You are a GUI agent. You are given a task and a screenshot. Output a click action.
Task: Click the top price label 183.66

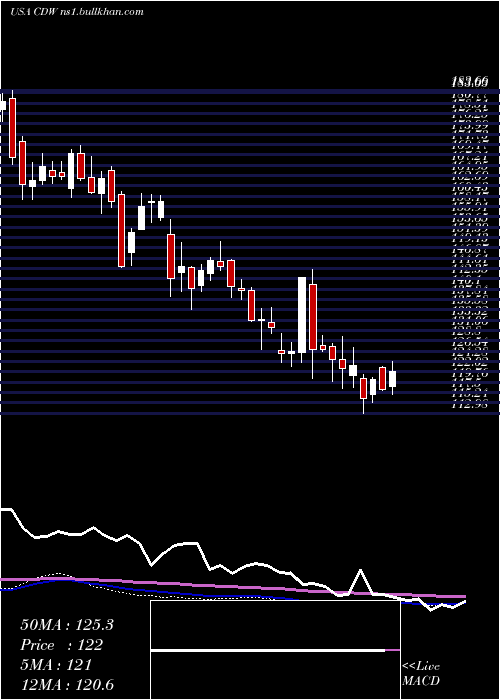469,82
